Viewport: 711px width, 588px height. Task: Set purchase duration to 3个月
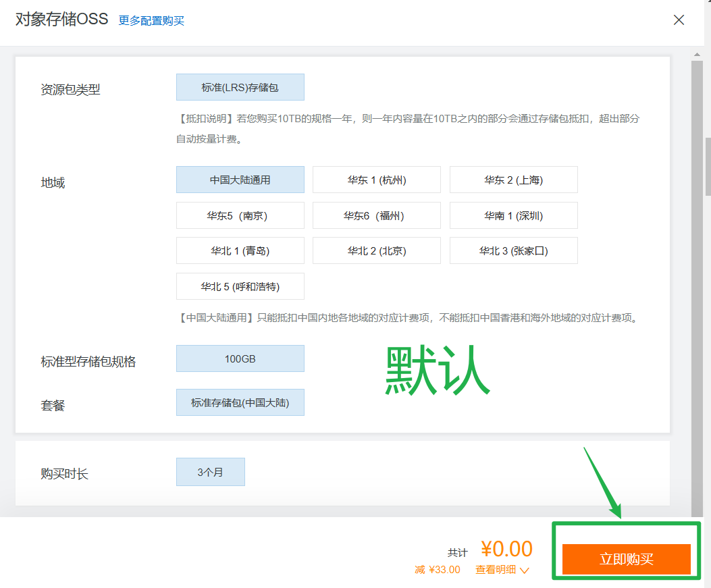pos(211,472)
